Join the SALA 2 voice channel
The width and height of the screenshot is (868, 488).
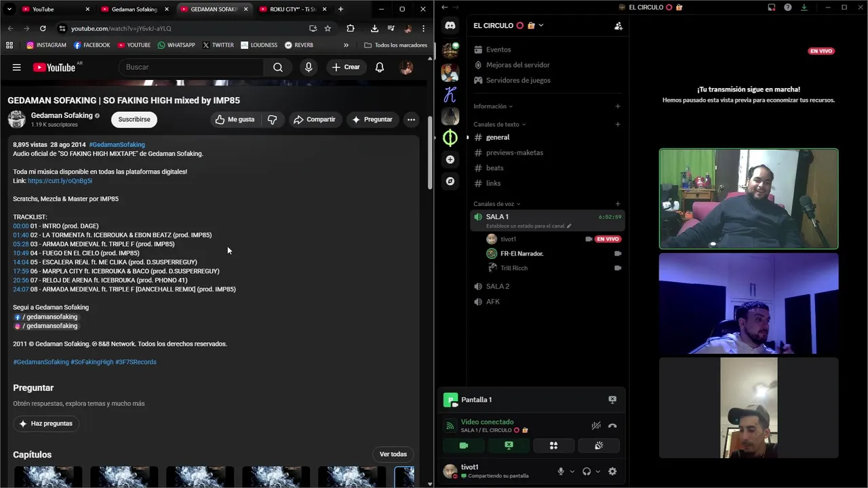[547, 287]
